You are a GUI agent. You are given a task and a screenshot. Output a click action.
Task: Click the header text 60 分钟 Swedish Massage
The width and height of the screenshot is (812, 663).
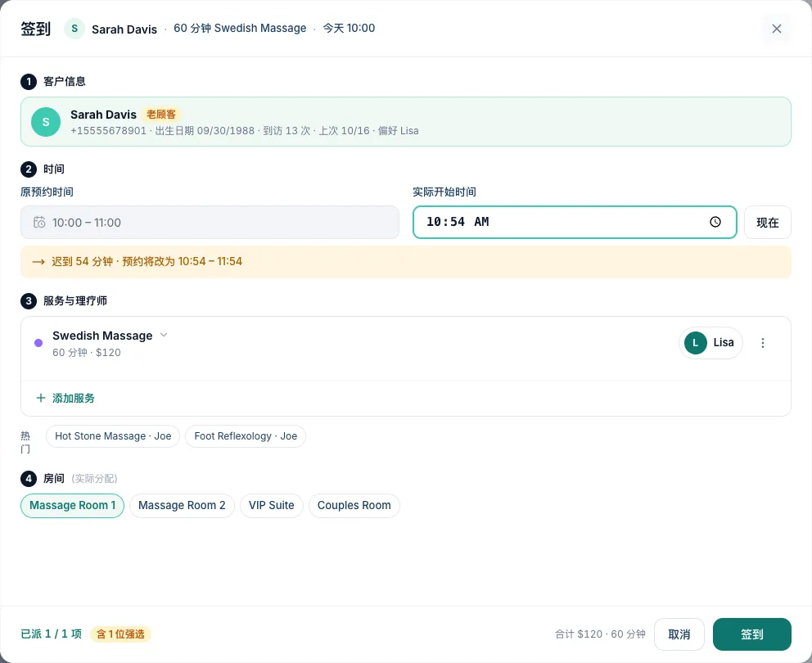coord(240,28)
